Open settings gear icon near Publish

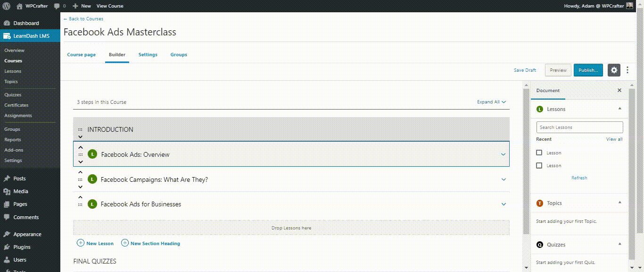tap(614, 70)
